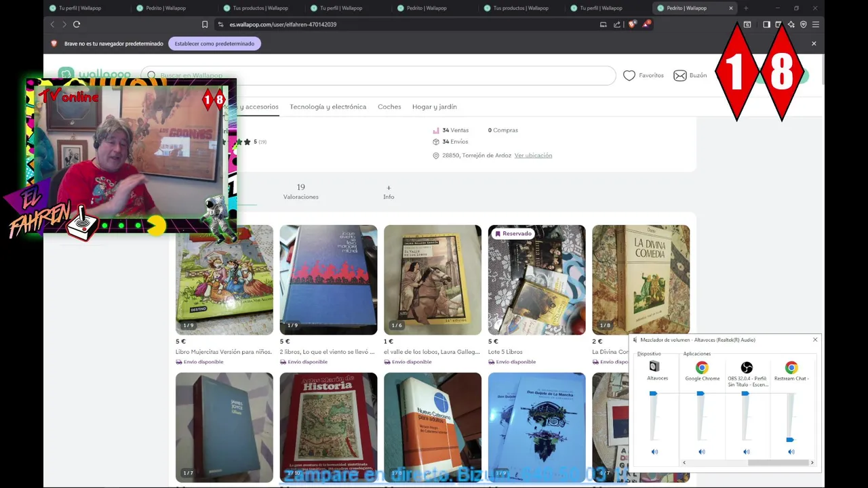Screen dimensions: 868x488
Task: Reload the page with the refresh icon
Action: 77,24
